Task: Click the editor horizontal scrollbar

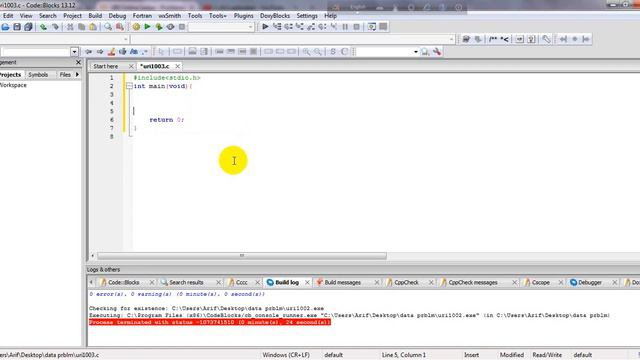Action: [242, 256]
